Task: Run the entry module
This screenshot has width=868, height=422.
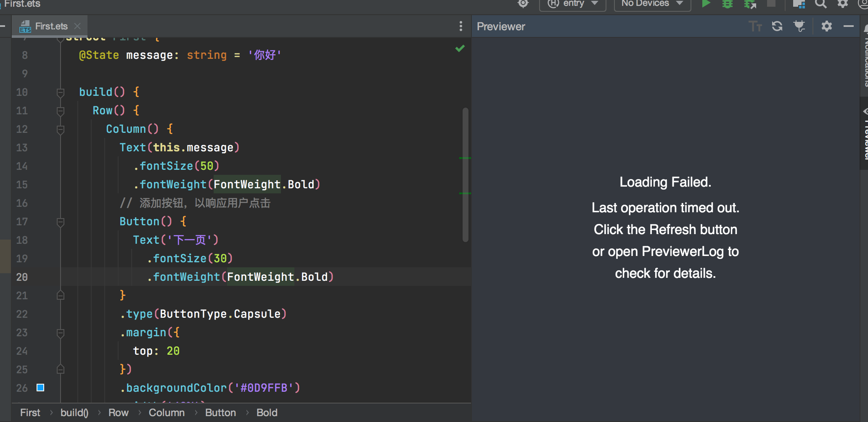Action: point(706,4)
